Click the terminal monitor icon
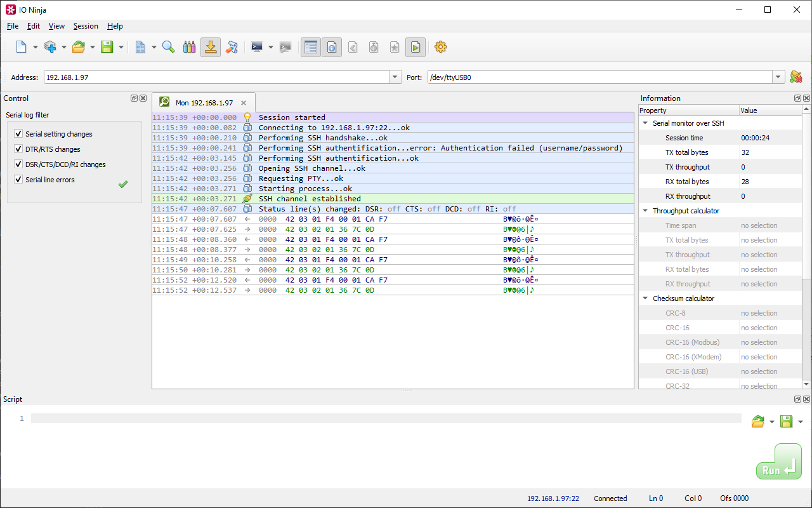 click(257, 47)
